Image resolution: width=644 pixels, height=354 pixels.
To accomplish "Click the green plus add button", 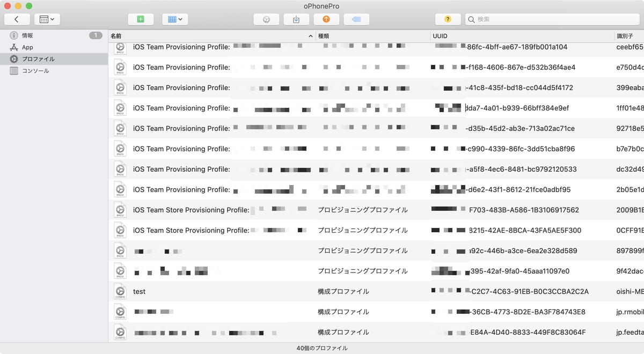I will (141, 19).
